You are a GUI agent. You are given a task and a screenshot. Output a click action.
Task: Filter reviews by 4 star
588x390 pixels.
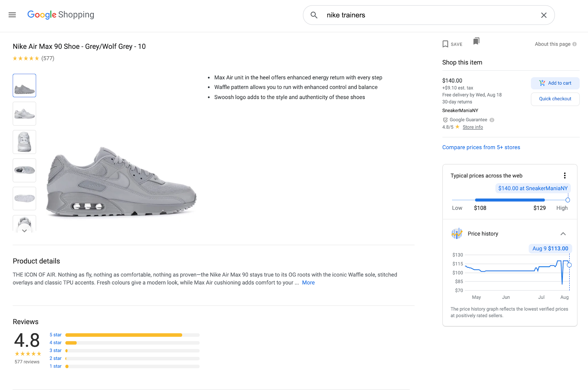pyautogui.click(x=55, y=343)
